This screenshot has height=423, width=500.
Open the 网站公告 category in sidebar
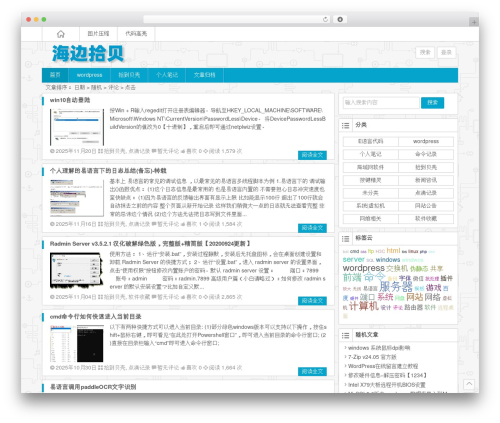[426, 206]
